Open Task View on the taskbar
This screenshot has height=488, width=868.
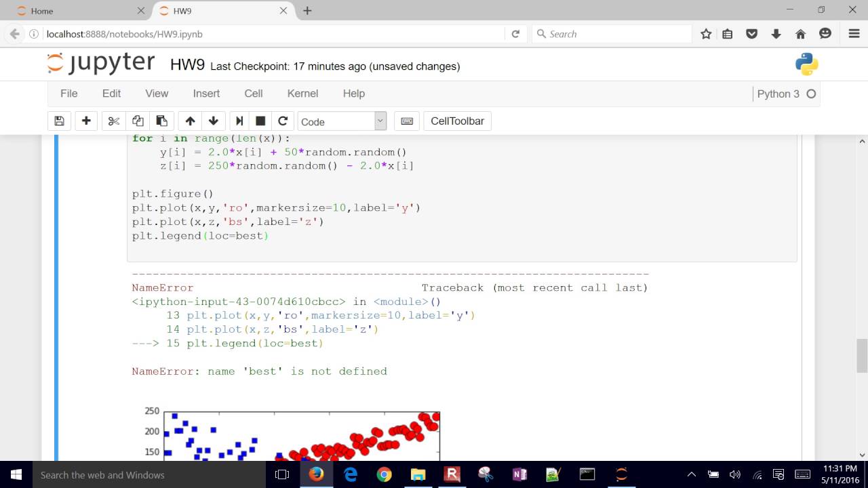(x=282, y=475)
